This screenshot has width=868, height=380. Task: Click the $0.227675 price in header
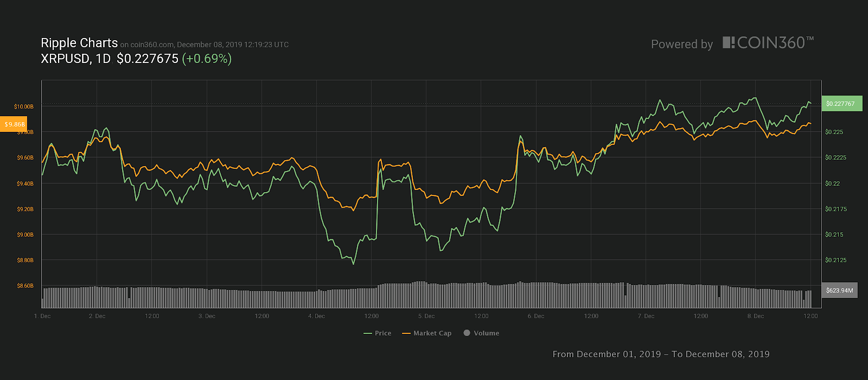click(148, 59)
